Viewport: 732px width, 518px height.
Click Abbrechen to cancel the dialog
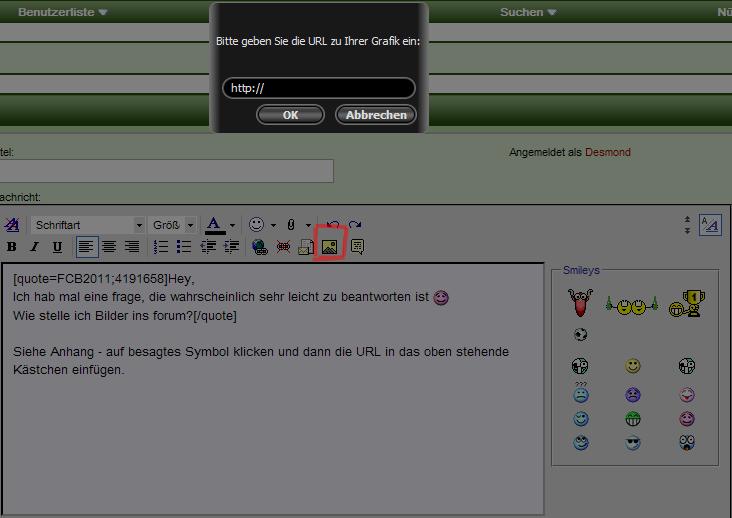pyautogui.click(x=375, y=115)
